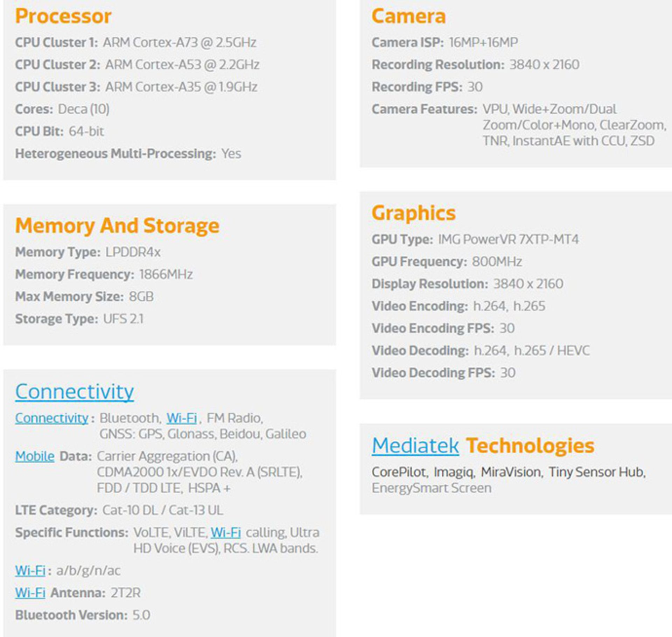The image size is (672, 637).
Task: Click the Bluetooth Version label
Action: click(x=71, y=615)
